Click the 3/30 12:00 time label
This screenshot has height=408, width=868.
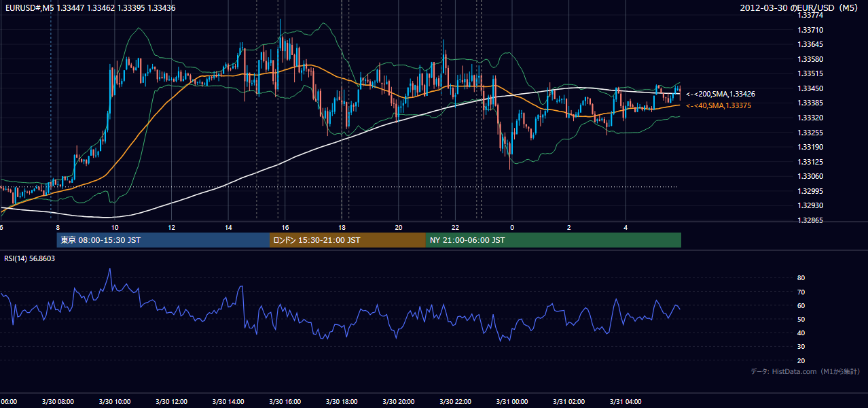tap(171, 402)
